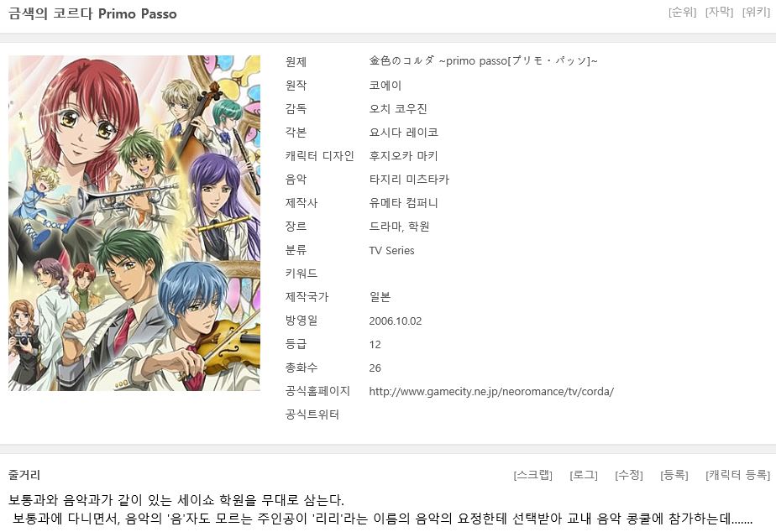Click the 줄거리 synopsis heading
Image resolution: width=776 pixels, height=532 pixels.
tap(24, 475)
